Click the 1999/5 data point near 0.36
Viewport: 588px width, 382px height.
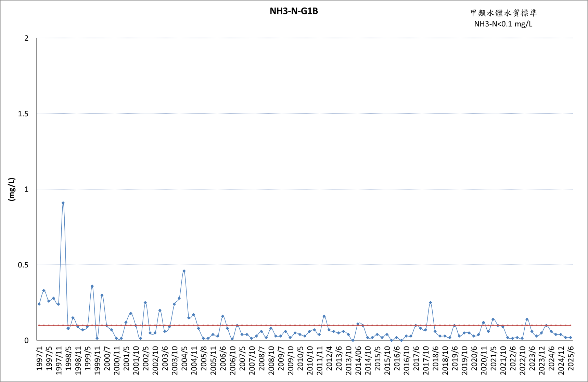pyautogui.click(x=92, y=286)
